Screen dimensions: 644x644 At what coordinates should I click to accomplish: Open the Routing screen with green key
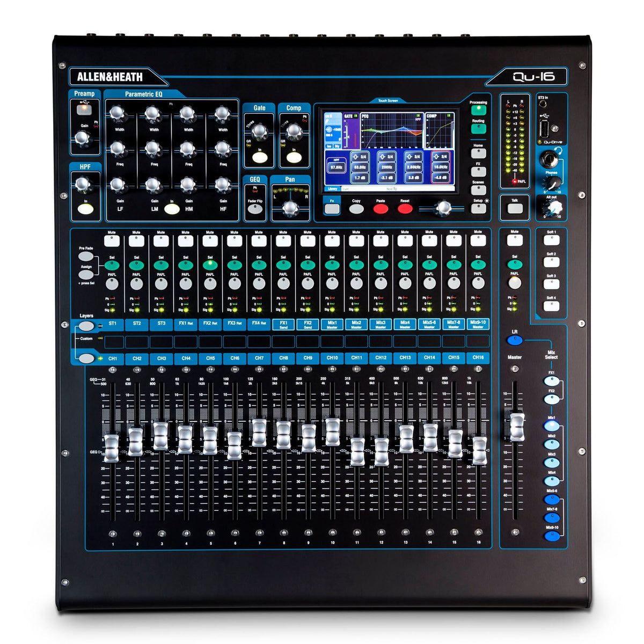(478, 129)
